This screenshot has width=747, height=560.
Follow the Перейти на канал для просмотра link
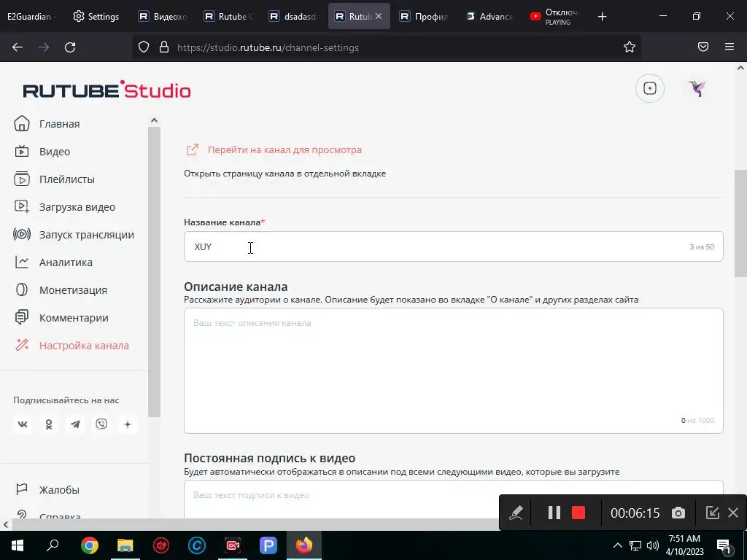pos(285,149)
